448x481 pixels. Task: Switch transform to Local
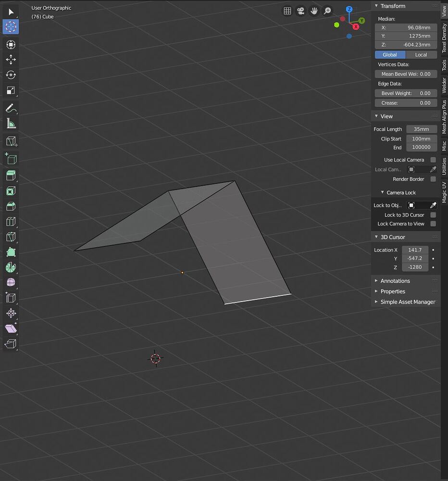tap(422, 55)
